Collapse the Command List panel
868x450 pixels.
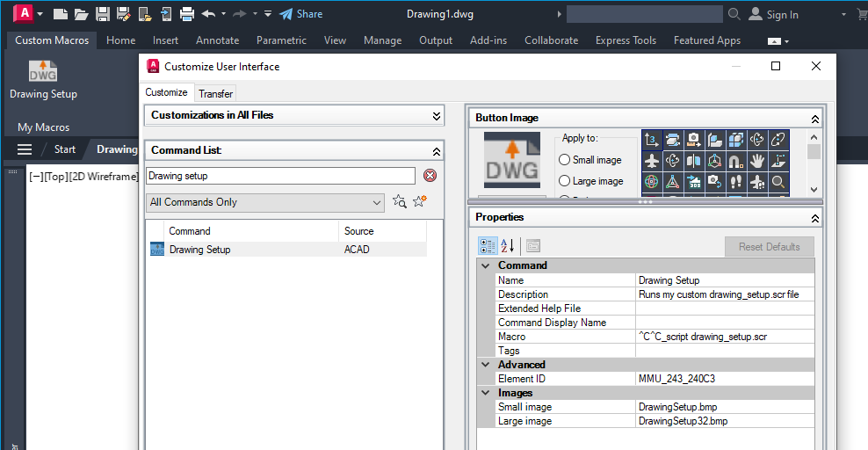pyautogui.click(x=437, y=151)
